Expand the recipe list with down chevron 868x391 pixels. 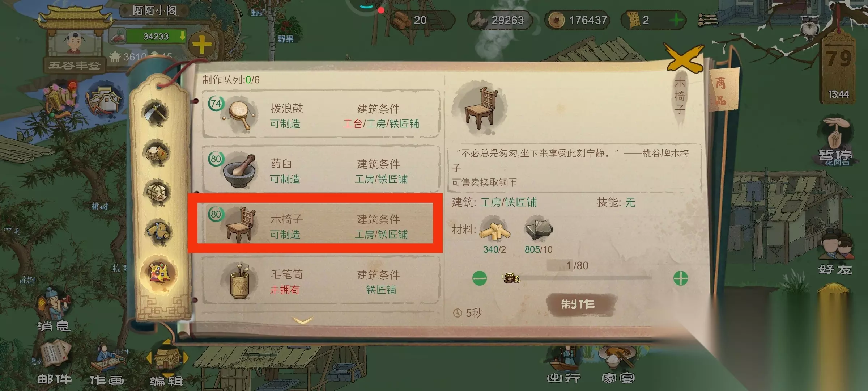coord(302,320)
